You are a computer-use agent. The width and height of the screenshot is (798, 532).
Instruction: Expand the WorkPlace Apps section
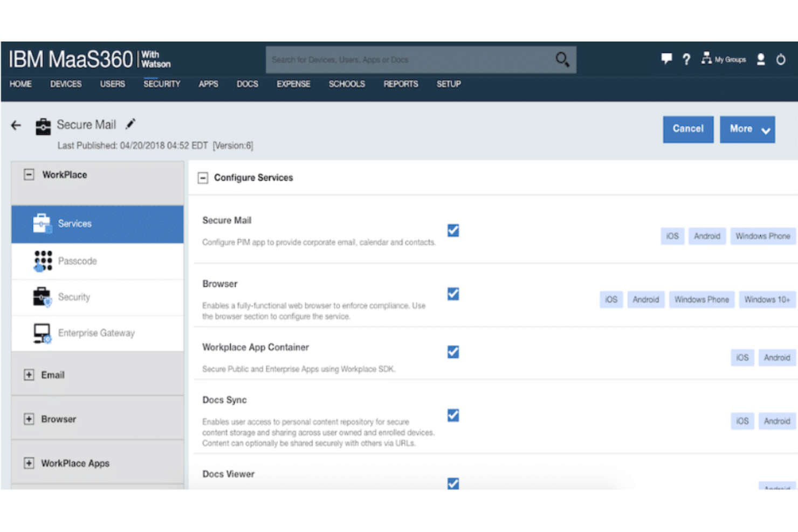[28, 463]
